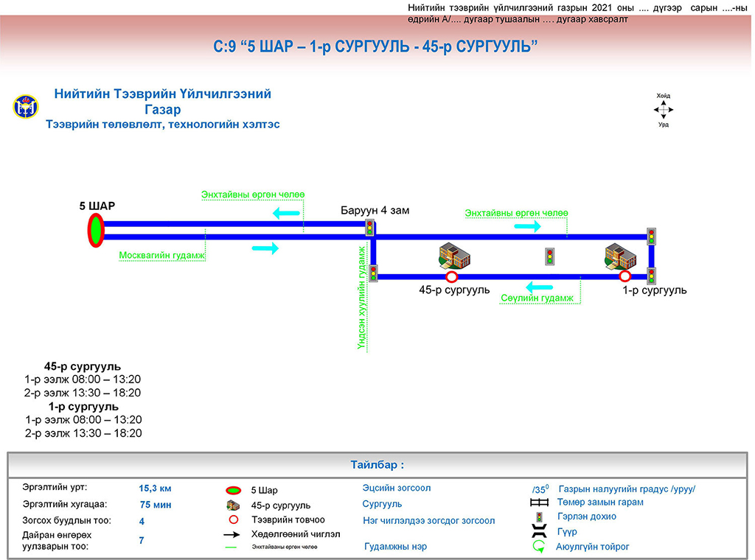755x560 pixels.
Task: Click the Сөүлийн гудамж street label
Action: [x=537, y=298]
